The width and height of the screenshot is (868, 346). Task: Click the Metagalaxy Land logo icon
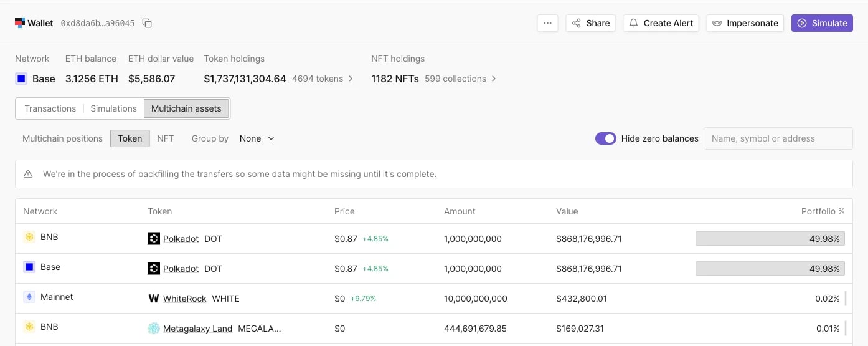pyautogui.click(x=154, y=329)
